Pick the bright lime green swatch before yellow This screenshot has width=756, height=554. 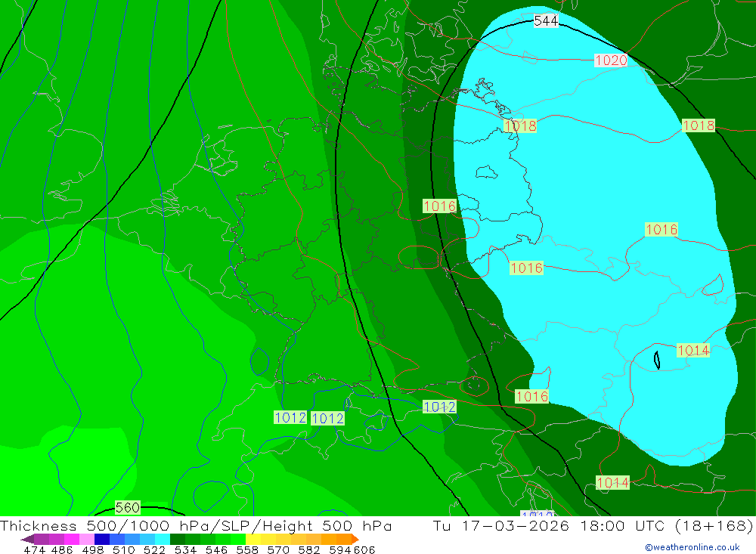238,539
